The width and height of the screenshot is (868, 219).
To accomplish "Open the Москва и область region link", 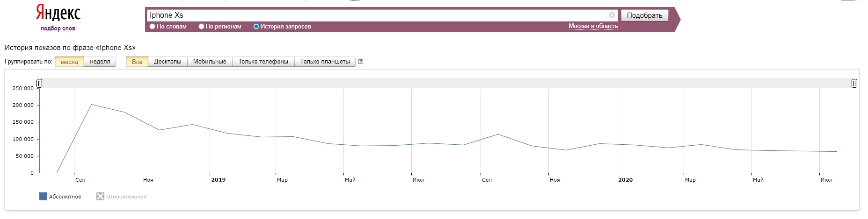I will pyautogui.click(x=593, y=26).
